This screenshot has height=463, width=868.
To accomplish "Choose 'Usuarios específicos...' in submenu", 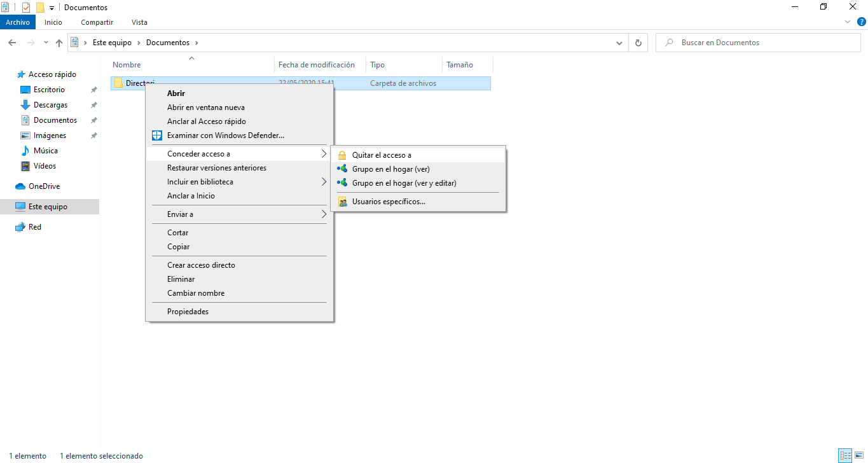I will click(x=389, y=202).
